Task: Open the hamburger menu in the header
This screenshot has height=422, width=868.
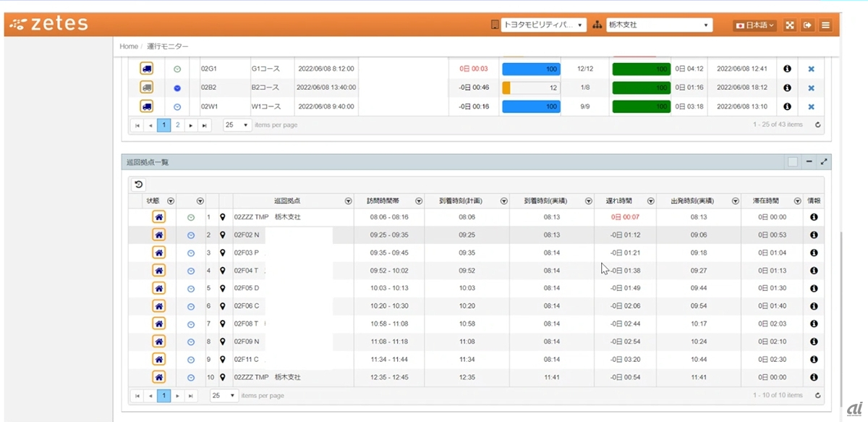Action: tap(825, 25)
